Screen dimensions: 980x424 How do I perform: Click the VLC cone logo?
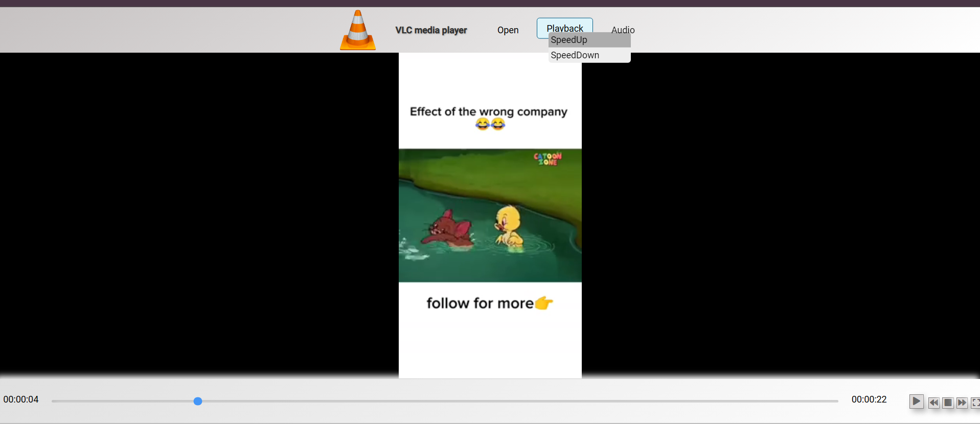(x=358, y=30)
